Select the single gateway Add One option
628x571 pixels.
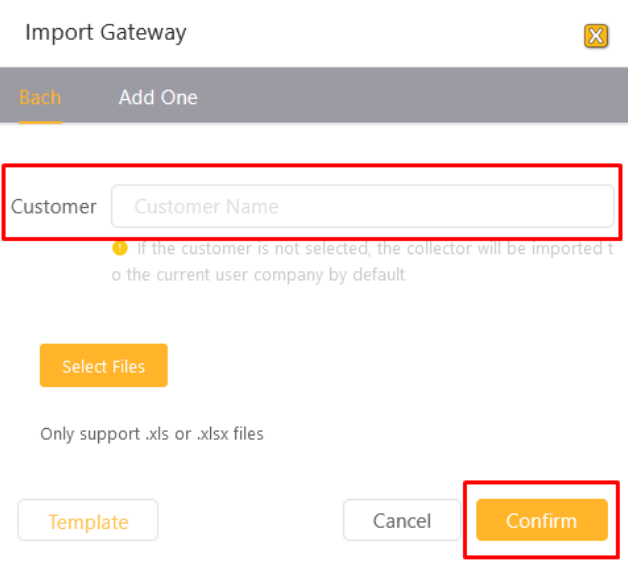tap(158, 97)
